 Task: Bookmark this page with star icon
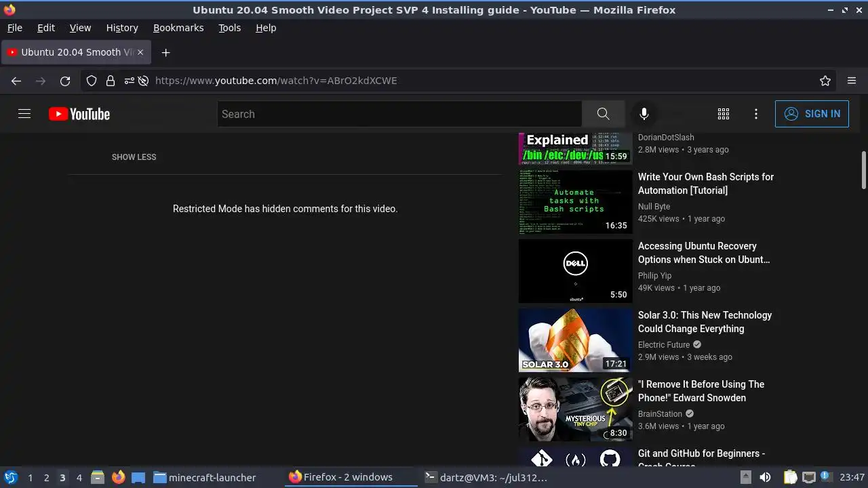(x=825, y=81)
